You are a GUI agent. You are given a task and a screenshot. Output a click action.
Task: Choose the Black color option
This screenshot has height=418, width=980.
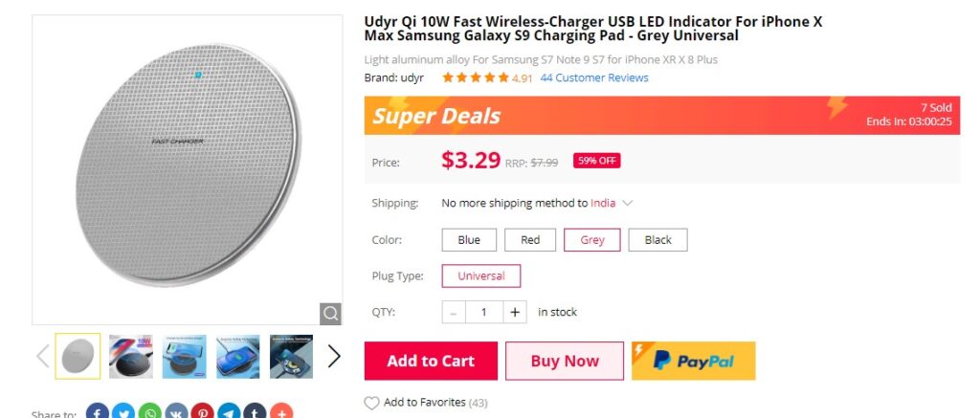pos(657,240)
